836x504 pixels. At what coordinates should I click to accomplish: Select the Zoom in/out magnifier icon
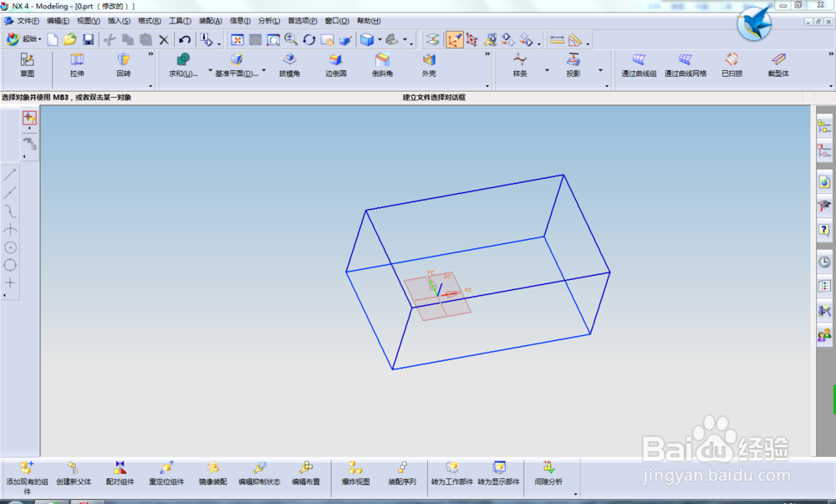point(291,40)
